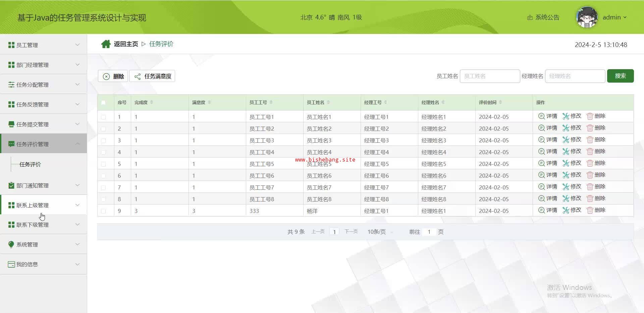Sort the table by 满意度 column

pyautogui.click(x=209, y=102)
